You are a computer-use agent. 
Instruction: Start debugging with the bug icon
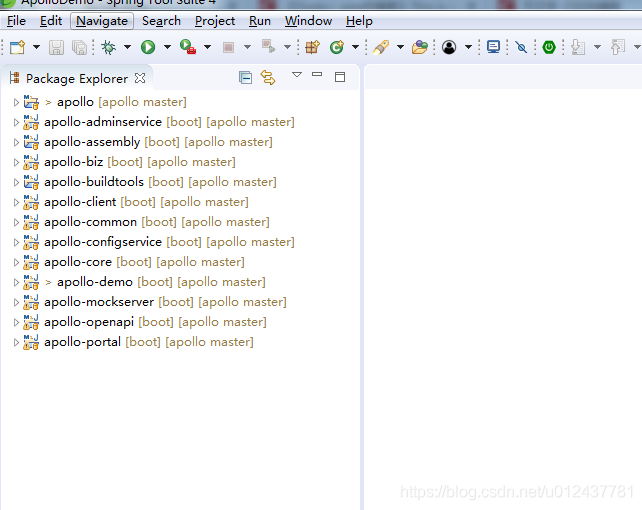[x=109, y=47]
